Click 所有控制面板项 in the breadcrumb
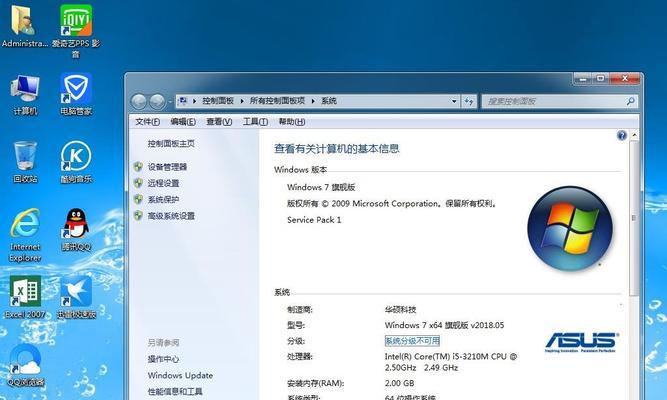Image resolution: width=667 pixels, height=400 pixels. point(277,101)
